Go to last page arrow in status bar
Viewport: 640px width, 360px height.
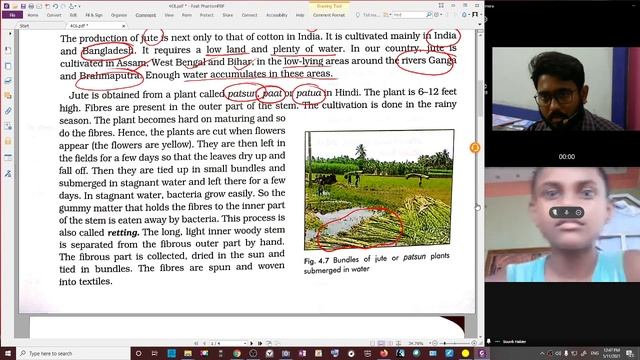click(260, 343)
